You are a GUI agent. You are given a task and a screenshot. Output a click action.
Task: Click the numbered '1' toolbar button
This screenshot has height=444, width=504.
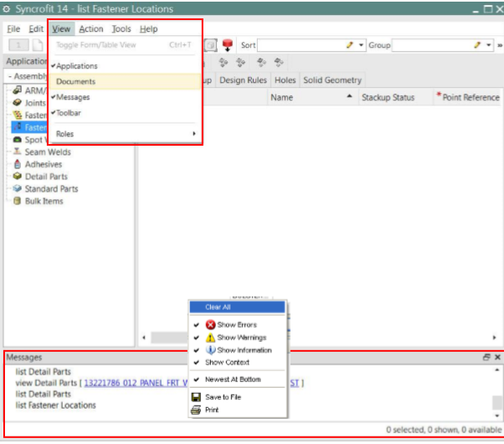[18, 45]
